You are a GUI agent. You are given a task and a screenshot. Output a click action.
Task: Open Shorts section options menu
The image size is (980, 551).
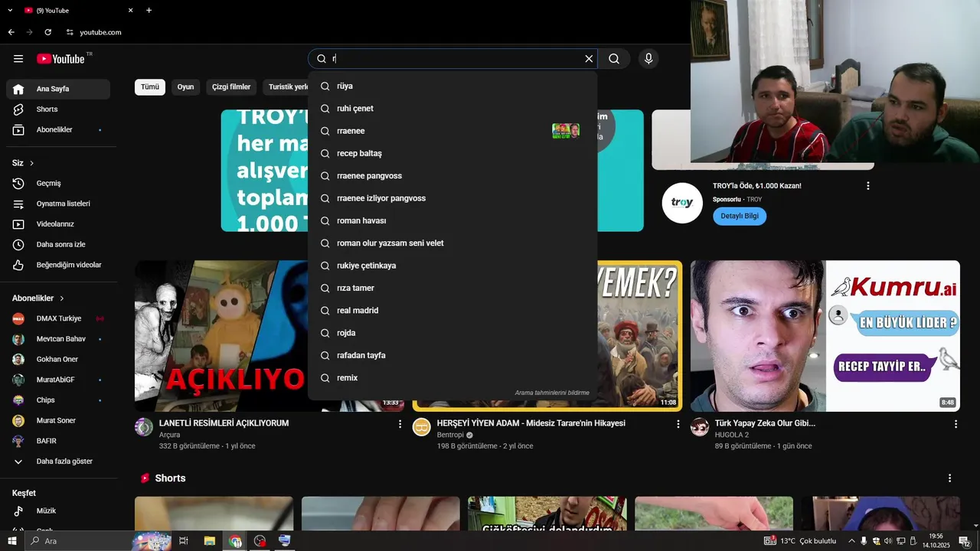point(949,478)
